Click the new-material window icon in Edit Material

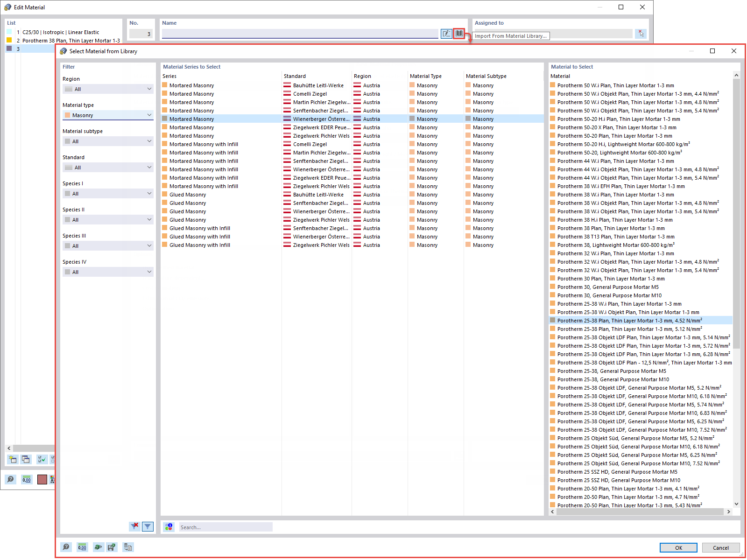(13, 459)
